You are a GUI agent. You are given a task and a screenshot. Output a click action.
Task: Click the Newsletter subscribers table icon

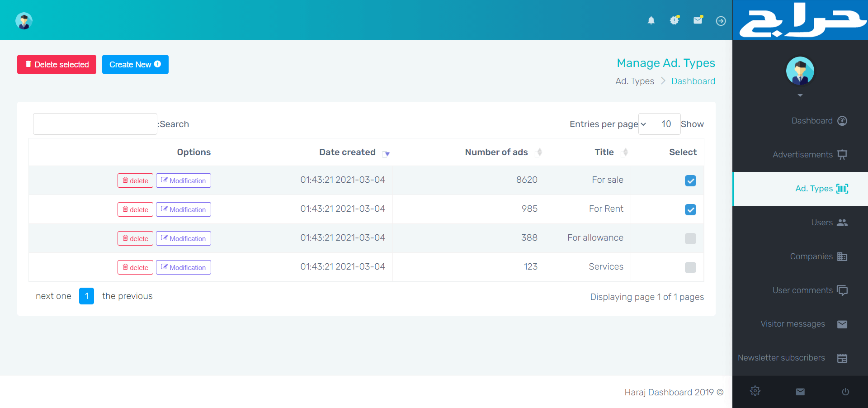(x=842, y=358)
